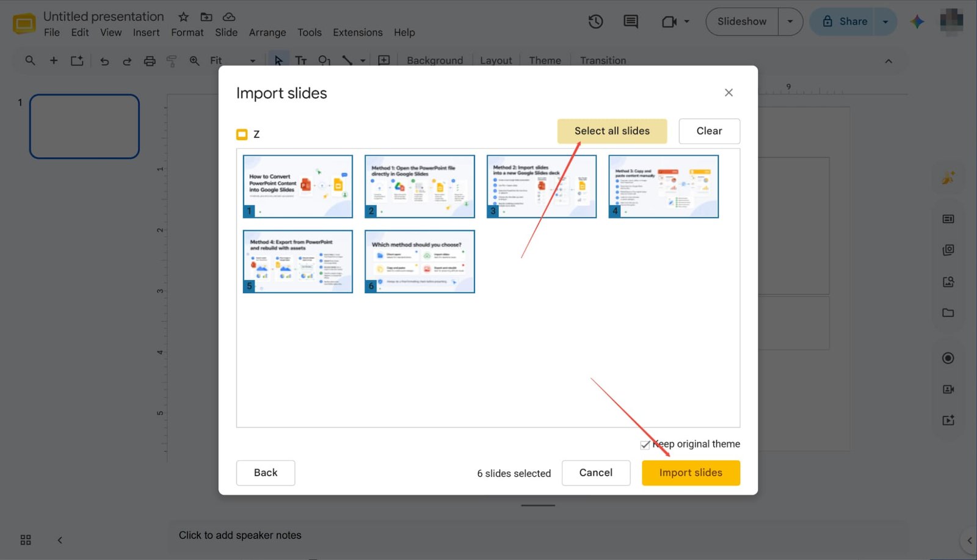Viewport: 977px width, 560px height.
Task: Collapse the filmstrip panel arrow
Action: [60, 540]
